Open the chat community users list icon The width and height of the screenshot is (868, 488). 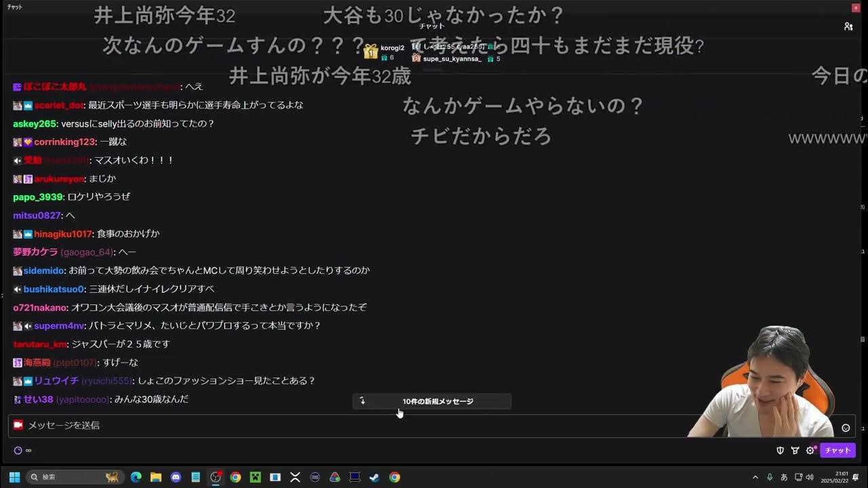(x=848, y=26)
